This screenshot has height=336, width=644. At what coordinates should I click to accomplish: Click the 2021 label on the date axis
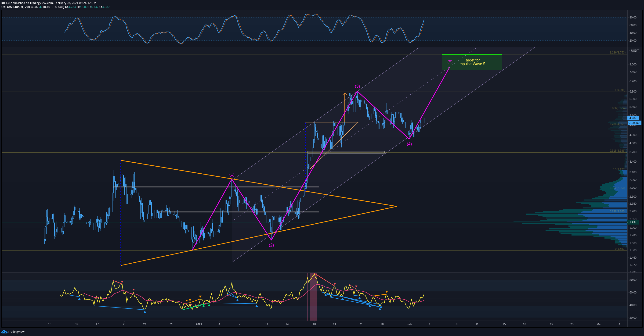[x=199, y=324]
